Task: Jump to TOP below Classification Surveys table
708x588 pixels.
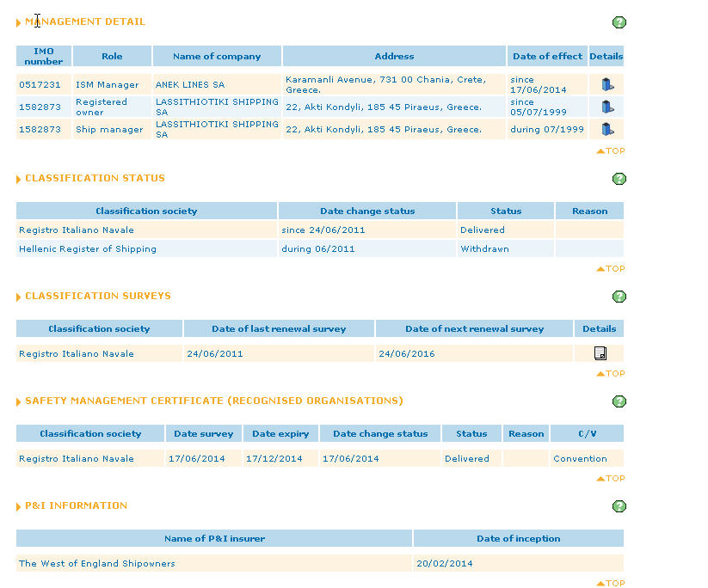Action: (611, 373)
